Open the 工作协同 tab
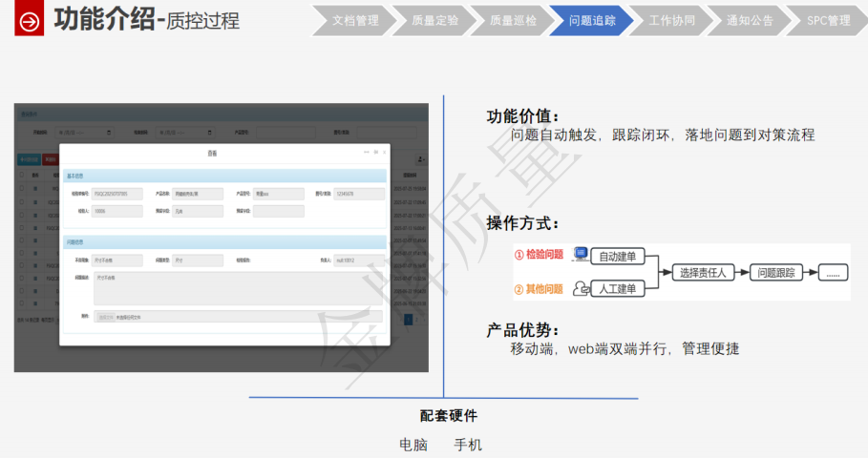 (x=671, y=20)
